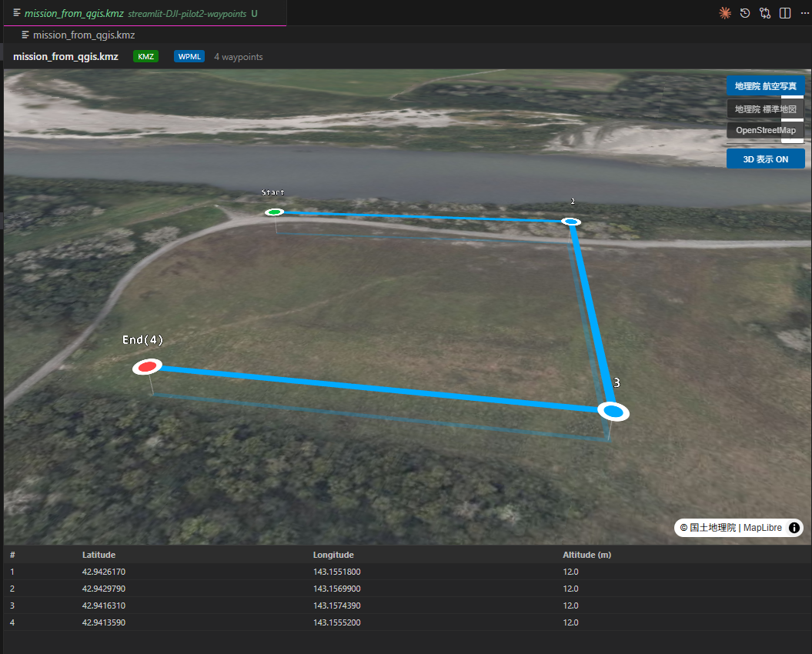Click the Claude starburst icon in editor toolbar
The height and width of the screenshot is (654, 812).
pos(725,13)
